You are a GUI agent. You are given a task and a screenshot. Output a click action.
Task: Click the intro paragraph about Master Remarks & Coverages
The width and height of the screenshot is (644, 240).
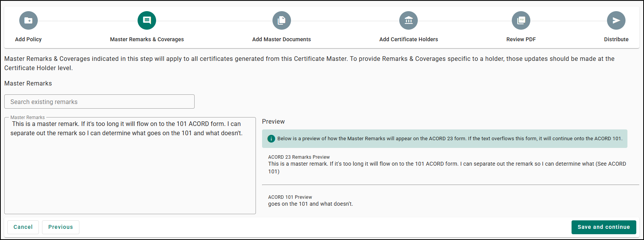309,63
